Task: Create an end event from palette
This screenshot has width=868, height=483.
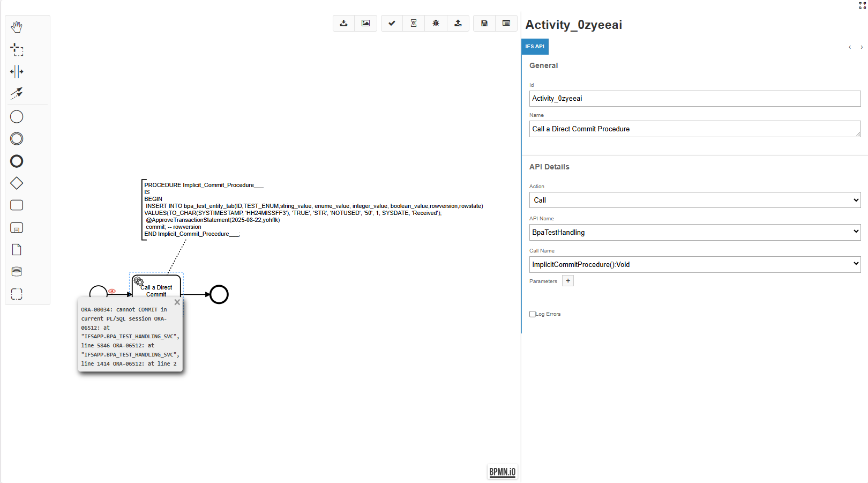Action: pyautogui.click(x=17, y=161)
